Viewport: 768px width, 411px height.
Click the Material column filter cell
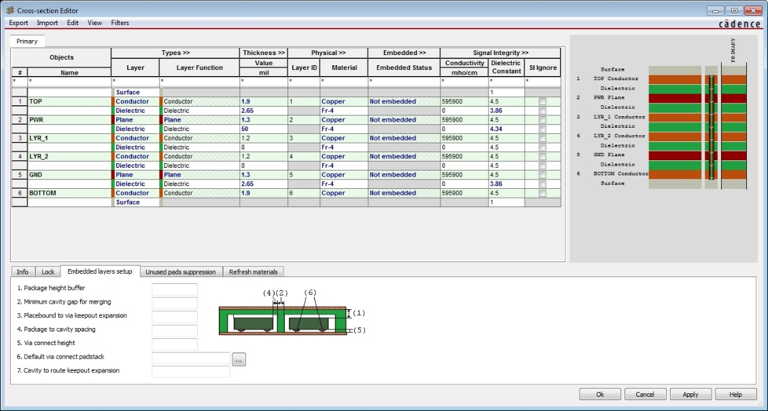pyautogui.click(x=344, y=81)
